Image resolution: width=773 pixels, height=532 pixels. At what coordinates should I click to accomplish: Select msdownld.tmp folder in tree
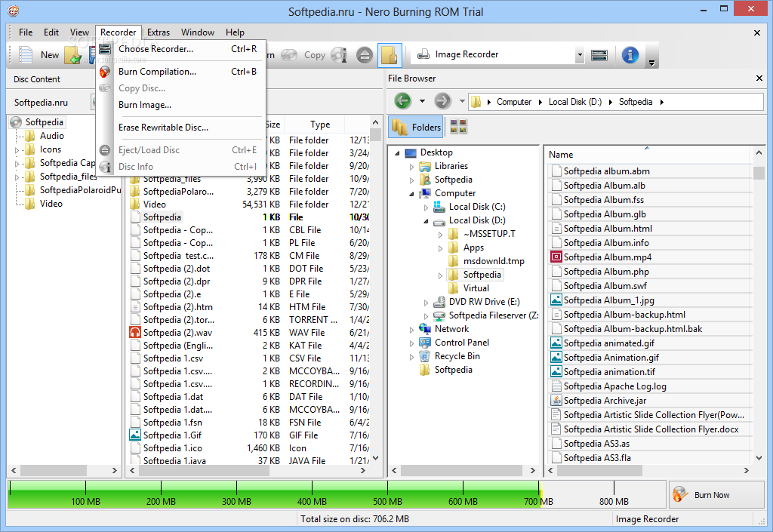pyautogui.click(x=494, y=261)
